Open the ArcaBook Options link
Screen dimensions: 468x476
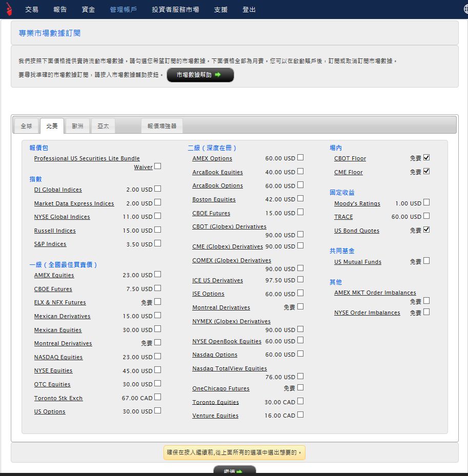pos(217,186)
